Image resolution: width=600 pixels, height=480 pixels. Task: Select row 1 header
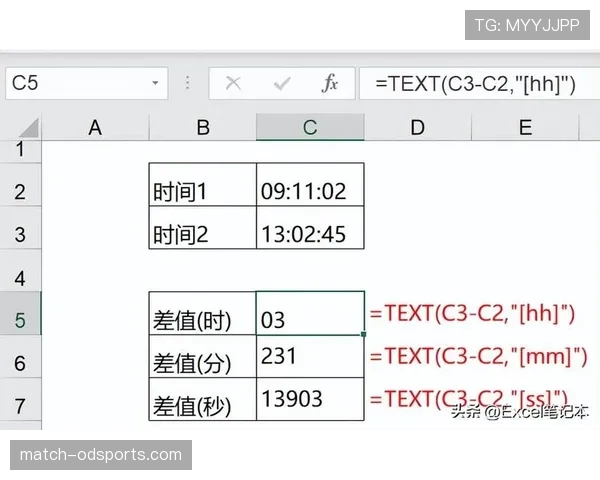click(20, 150)
